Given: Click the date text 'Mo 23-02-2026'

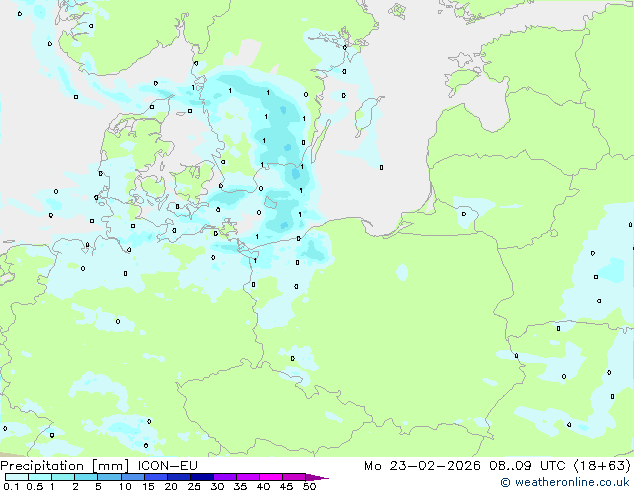Looking at the screenshot, I should pos(422,466).
